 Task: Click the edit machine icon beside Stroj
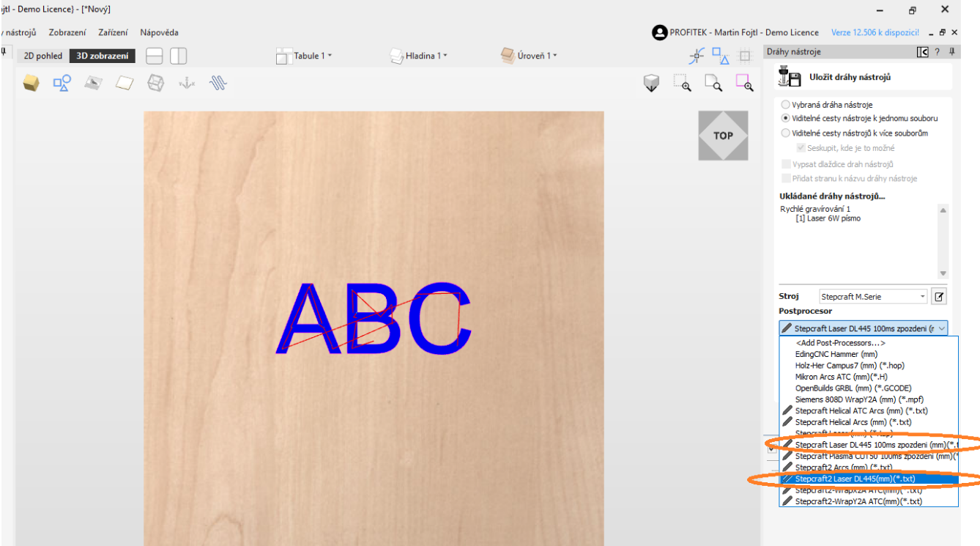[938, 297]
